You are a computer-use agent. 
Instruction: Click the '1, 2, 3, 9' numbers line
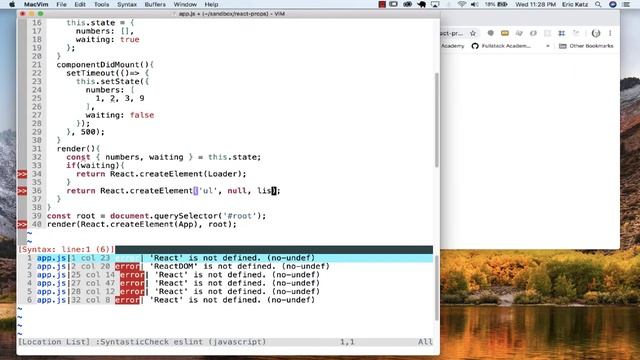tap(120, 98)
